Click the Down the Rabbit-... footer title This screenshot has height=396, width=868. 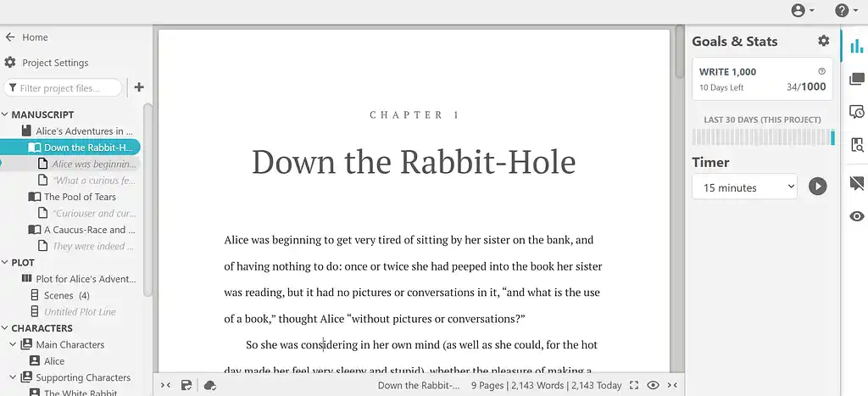click(419, 386)
